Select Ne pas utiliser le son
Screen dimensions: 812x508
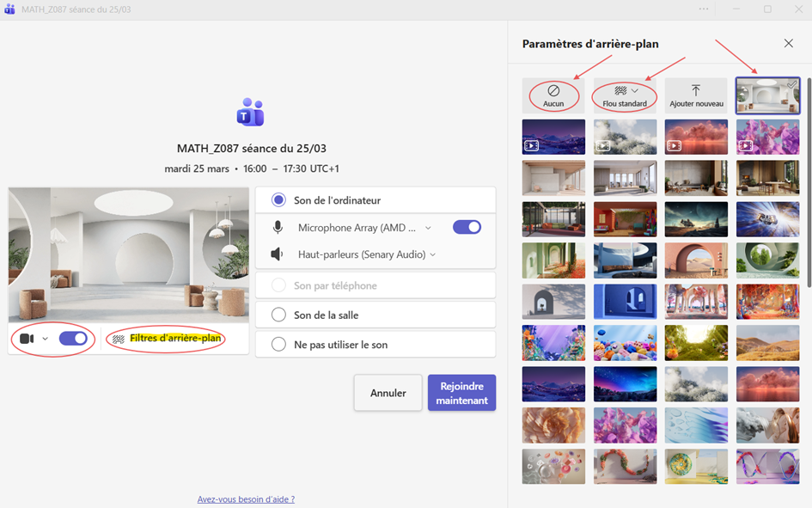(278, 345)
